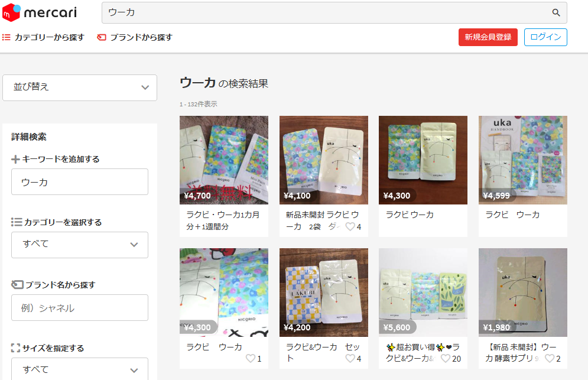Open the ¥4,700 ラクビ・ウーカ1カ月分 item photo

click(224, 160)
